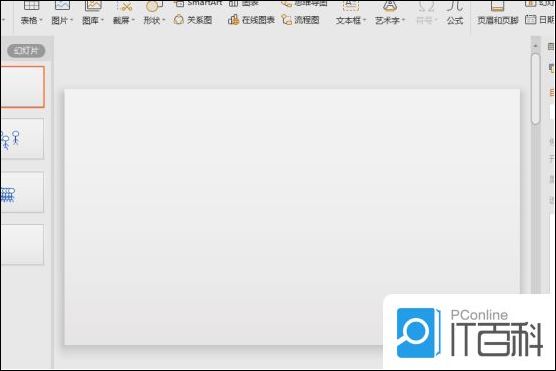This screenshot has height=371, width=556.
Task: Open the 形状 dropdown label
Action: pos(154,21)
